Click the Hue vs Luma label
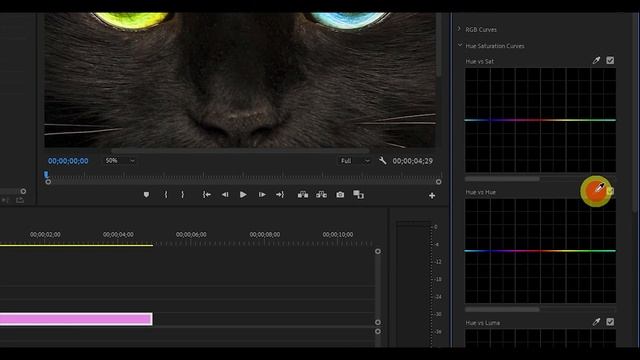 coord(482,323)
